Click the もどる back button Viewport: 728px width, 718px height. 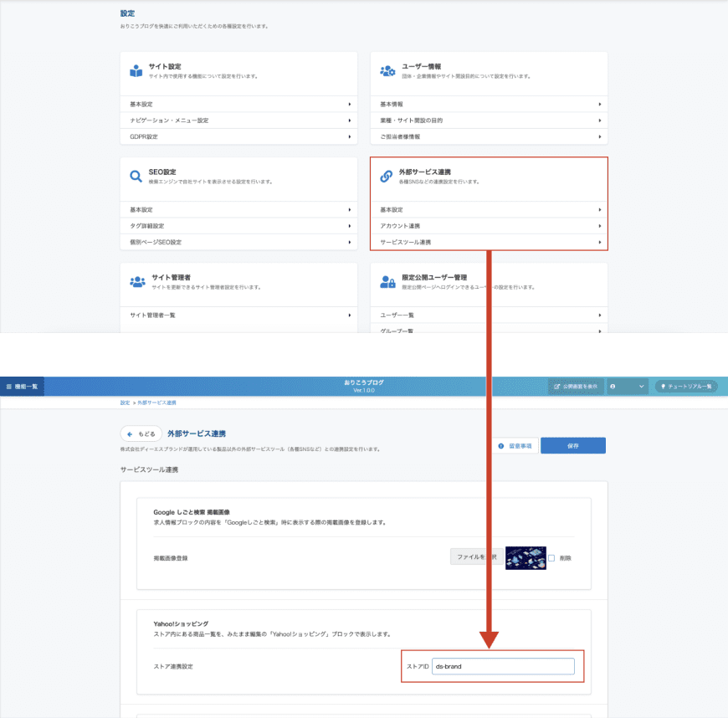click(141, 434)
